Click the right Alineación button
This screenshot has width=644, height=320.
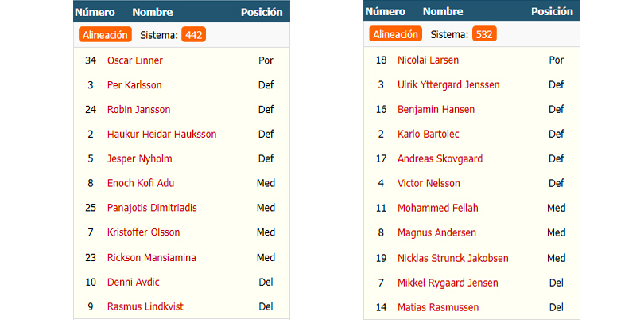395,34
